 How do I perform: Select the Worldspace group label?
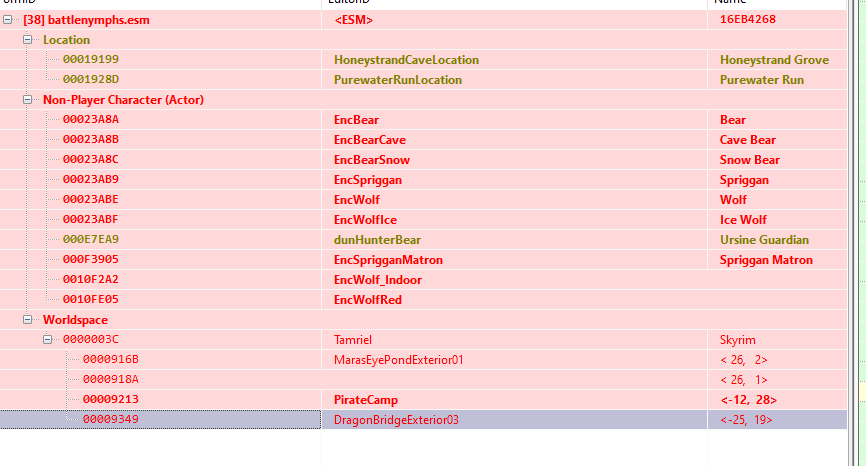(75, 320)
